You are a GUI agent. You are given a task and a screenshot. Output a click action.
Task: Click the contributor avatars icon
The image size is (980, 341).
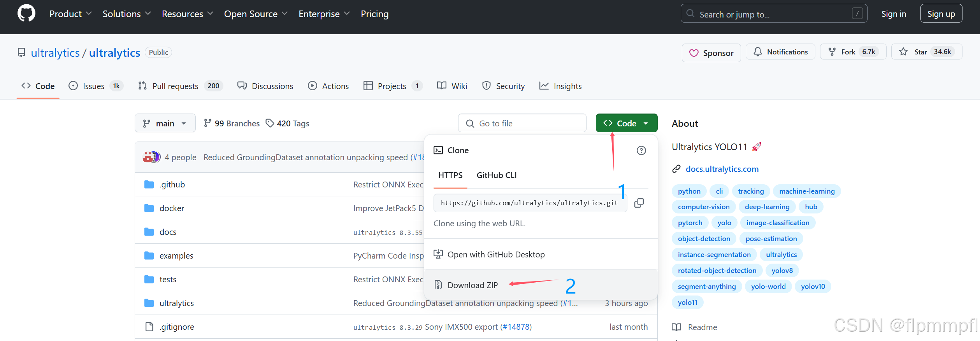click(151, 157)
